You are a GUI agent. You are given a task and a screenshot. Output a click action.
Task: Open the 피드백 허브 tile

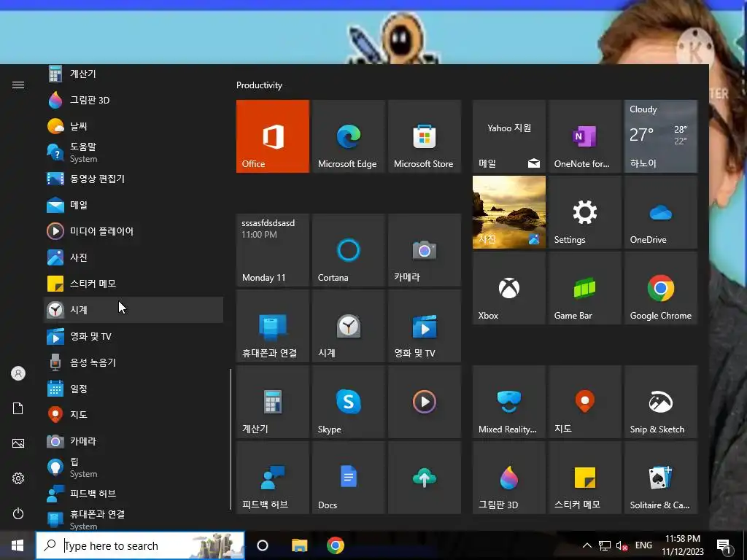(273, 478)
